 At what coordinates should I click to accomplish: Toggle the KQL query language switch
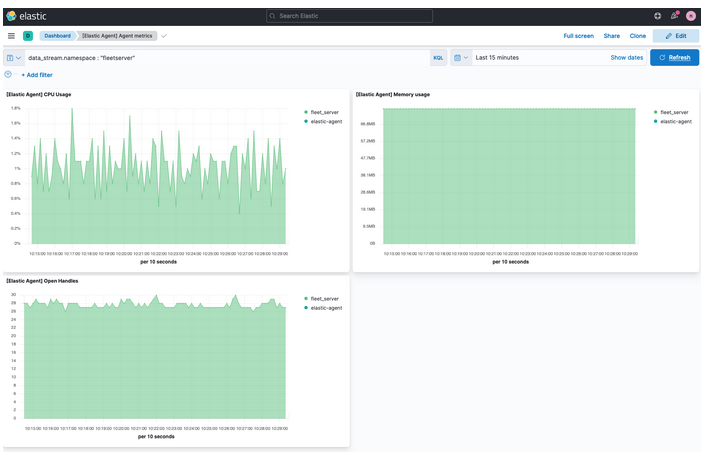click(x=438, y=58)
